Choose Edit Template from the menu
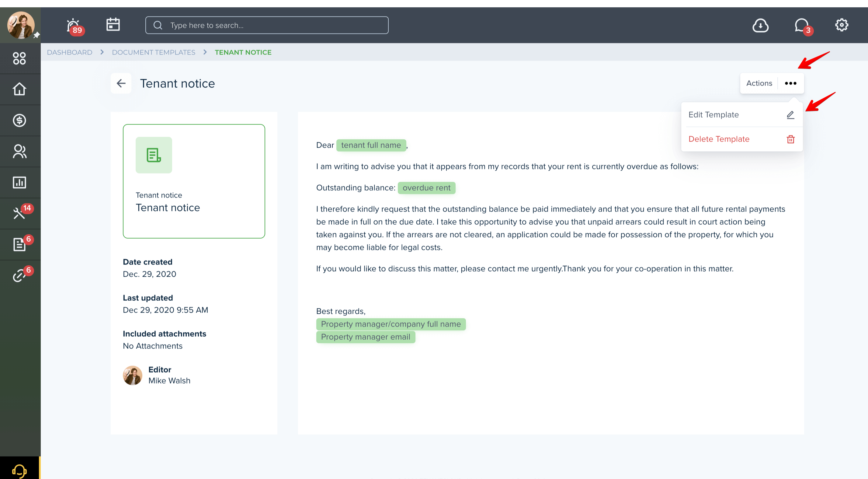 pyautogui.click(x=742, y=115)
